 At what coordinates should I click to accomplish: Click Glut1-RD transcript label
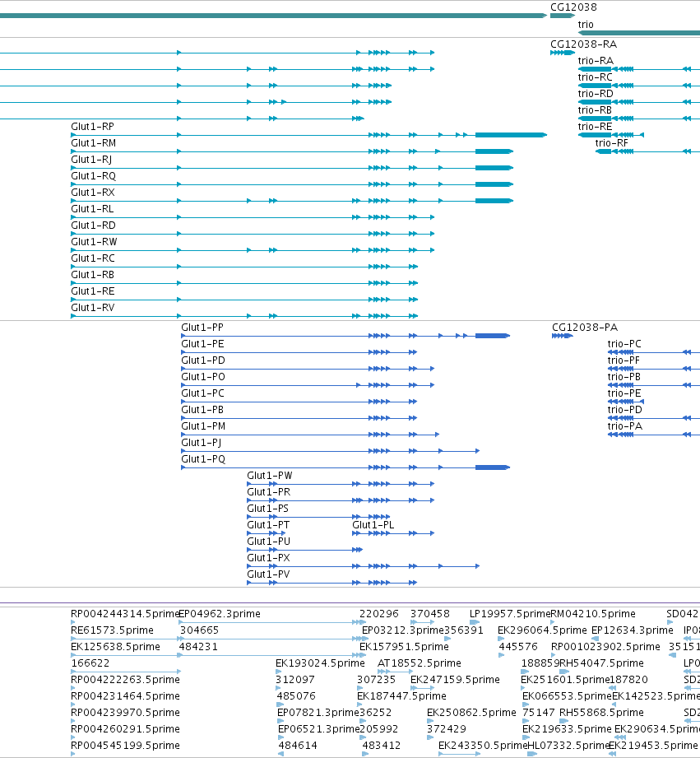point(93,225)
